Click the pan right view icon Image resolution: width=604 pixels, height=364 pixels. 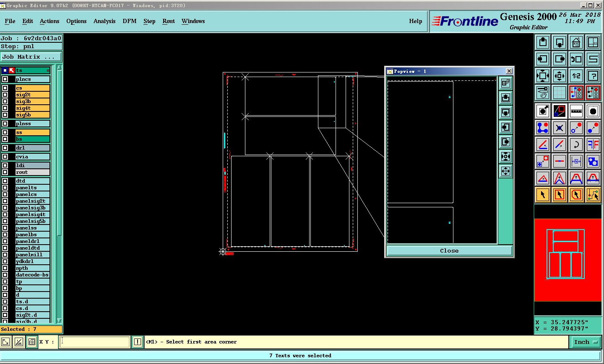(560, 59)
